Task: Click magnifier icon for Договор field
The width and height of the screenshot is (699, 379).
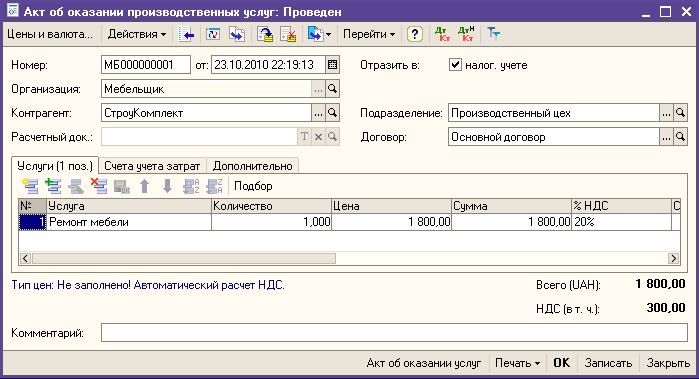Action: (680, 137)
